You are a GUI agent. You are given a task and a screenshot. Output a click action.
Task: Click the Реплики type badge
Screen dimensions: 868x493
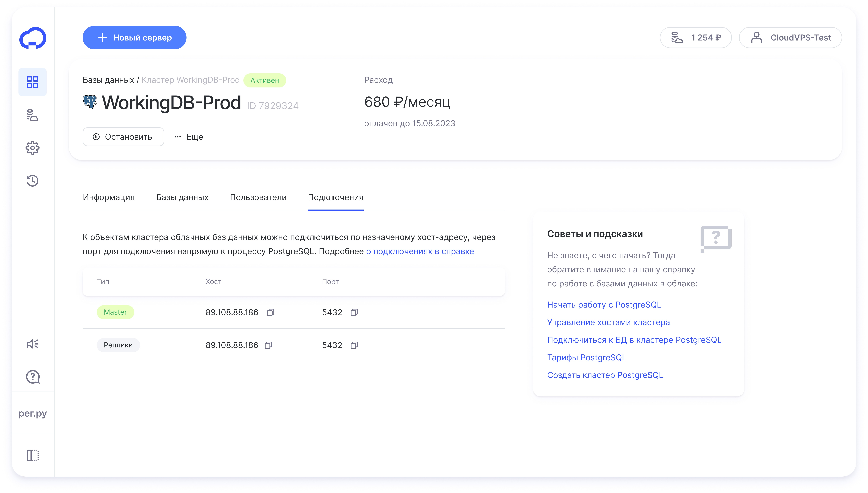[x=118, y=345]
